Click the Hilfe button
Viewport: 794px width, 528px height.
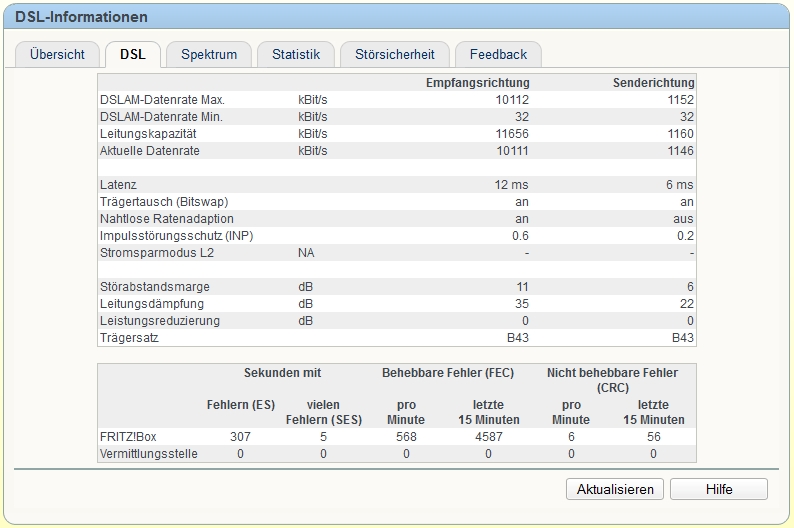(719, 489)
